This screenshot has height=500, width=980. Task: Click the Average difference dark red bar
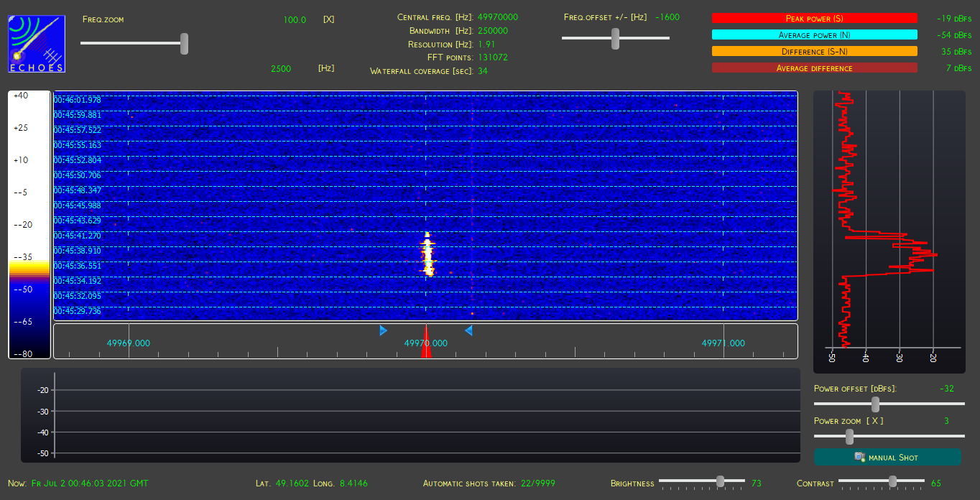[x=815, y=68]
